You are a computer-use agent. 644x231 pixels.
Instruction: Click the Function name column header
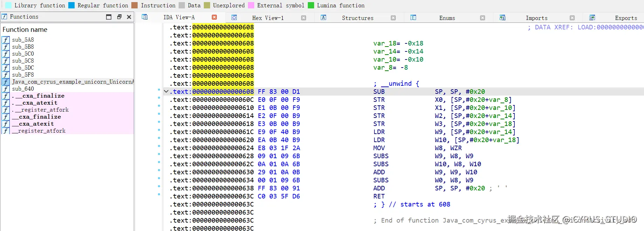(x=25, y=30)
